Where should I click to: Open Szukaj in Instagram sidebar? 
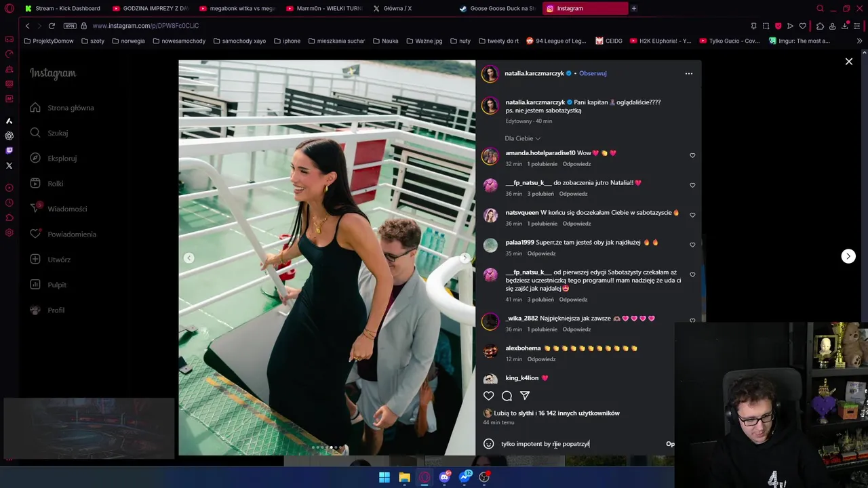click(x=50, y=133)
